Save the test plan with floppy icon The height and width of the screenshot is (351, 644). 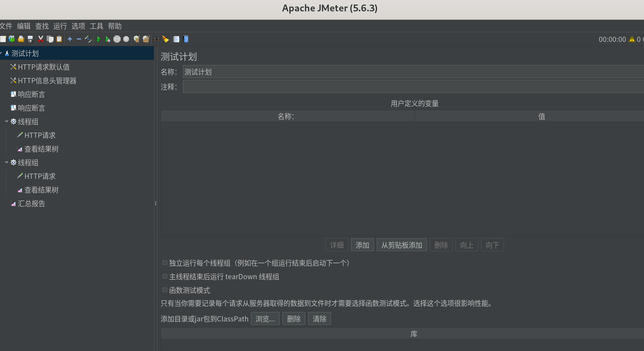30,39
